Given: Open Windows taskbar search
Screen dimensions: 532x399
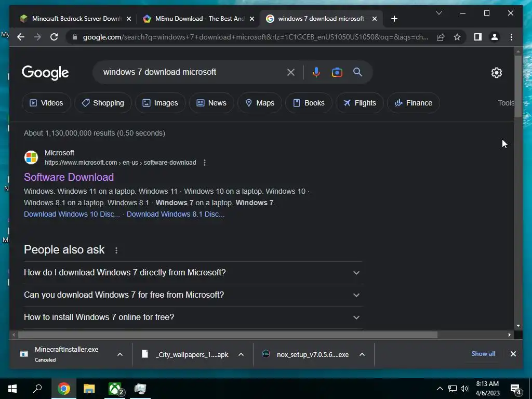Looking at the screenshot, I should click(37, 389).
